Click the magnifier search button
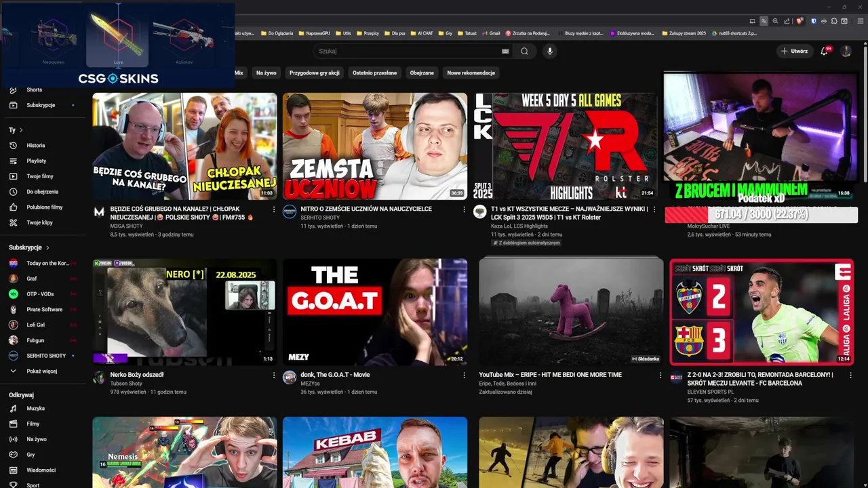868x488 pixels. (x=524, y=51)
